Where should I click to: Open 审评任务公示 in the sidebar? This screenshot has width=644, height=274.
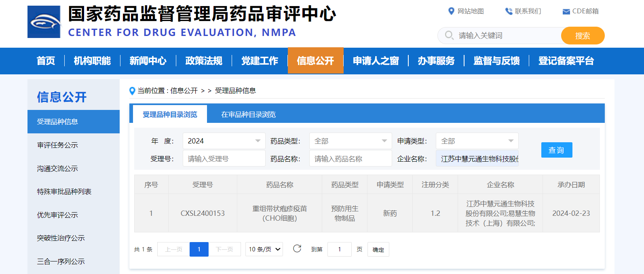click(x=57, y=145)
